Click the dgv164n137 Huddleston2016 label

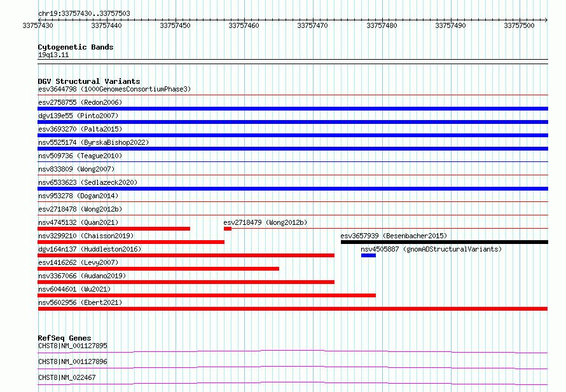pos(90,249)
